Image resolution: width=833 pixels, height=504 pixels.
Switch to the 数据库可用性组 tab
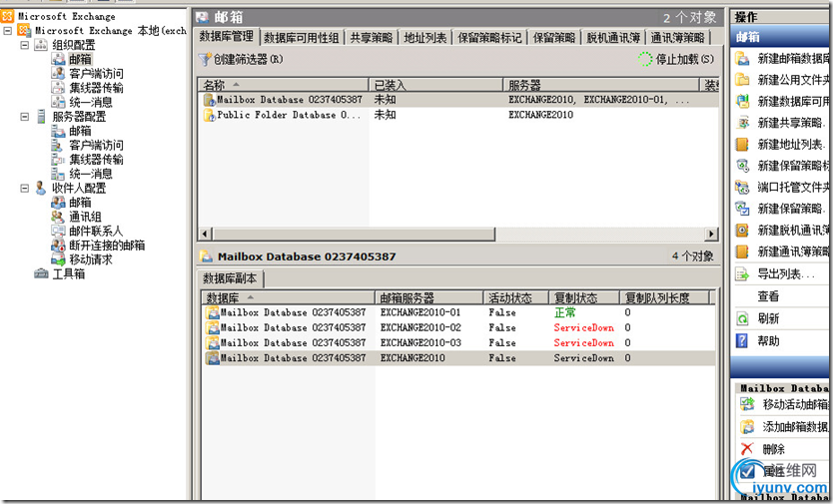[x=302, y=38]
